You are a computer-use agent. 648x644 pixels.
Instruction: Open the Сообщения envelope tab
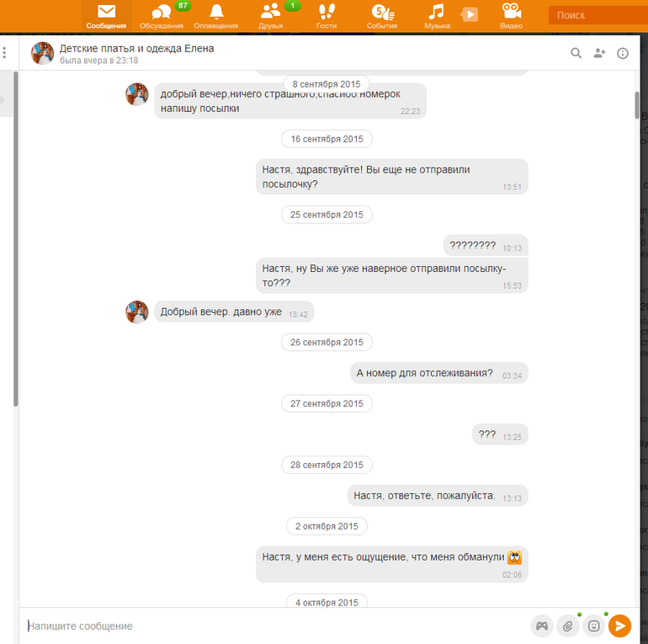[106, 16]
